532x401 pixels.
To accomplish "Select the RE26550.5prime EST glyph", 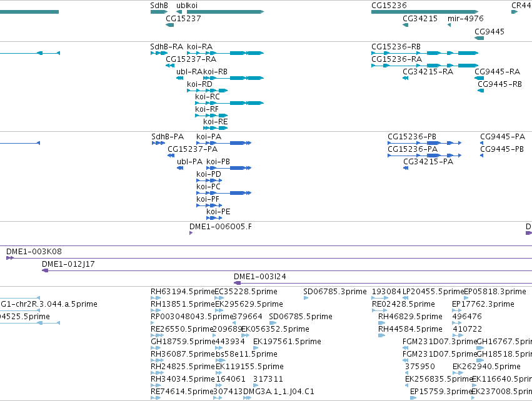I will [x=157, y=335].
